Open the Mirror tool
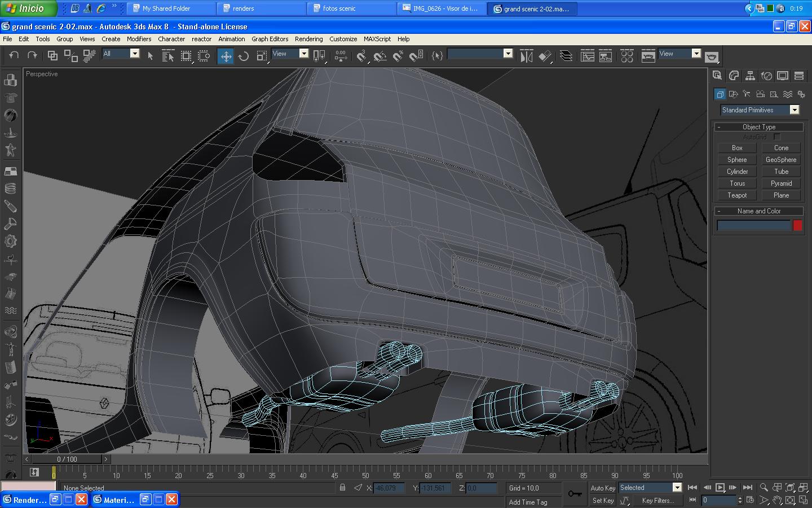Viewport: 812px width, 508px height. click(526, 56)
